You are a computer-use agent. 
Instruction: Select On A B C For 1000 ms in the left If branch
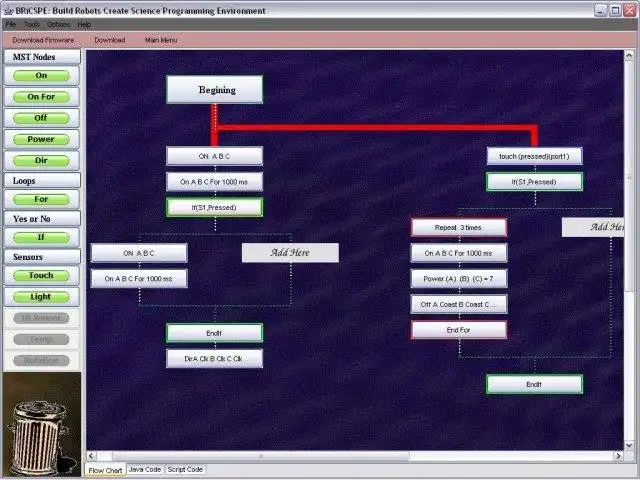coord(139,279)
